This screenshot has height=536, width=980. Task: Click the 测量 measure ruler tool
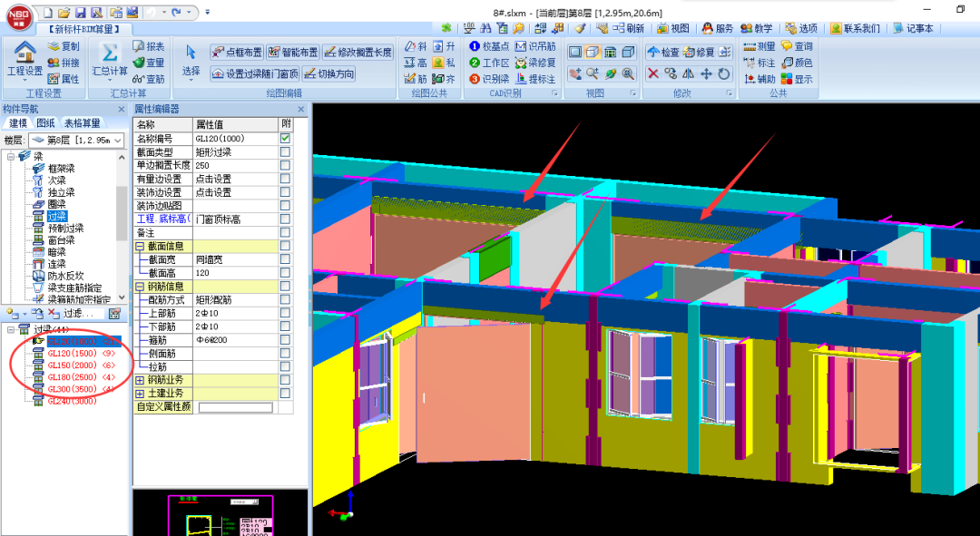coord(759,46)
